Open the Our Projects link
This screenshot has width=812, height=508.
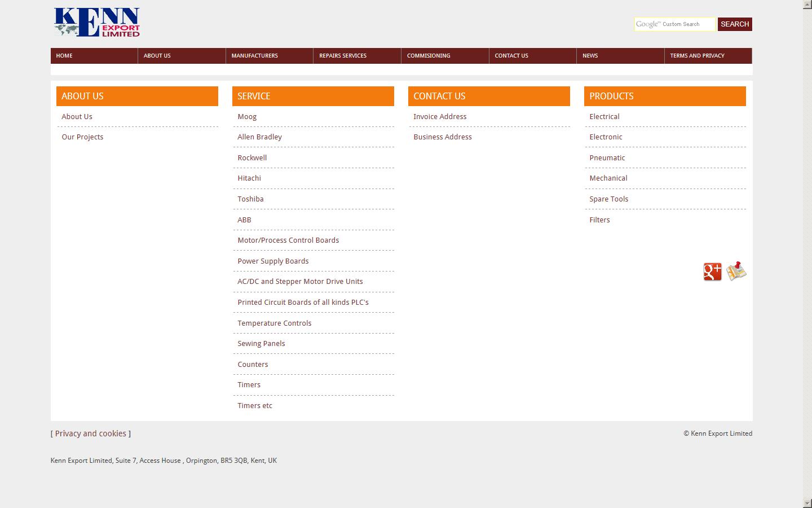(x=82, y=137)
